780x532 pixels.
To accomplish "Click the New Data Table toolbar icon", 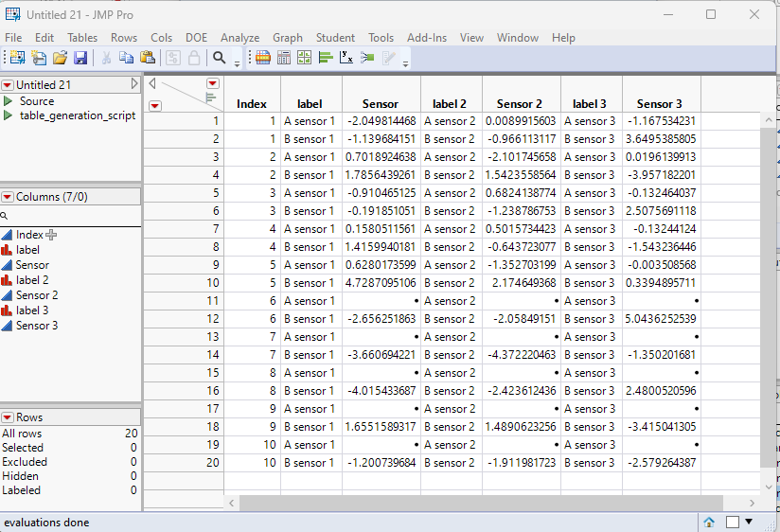I will click(x=17, y=58).
